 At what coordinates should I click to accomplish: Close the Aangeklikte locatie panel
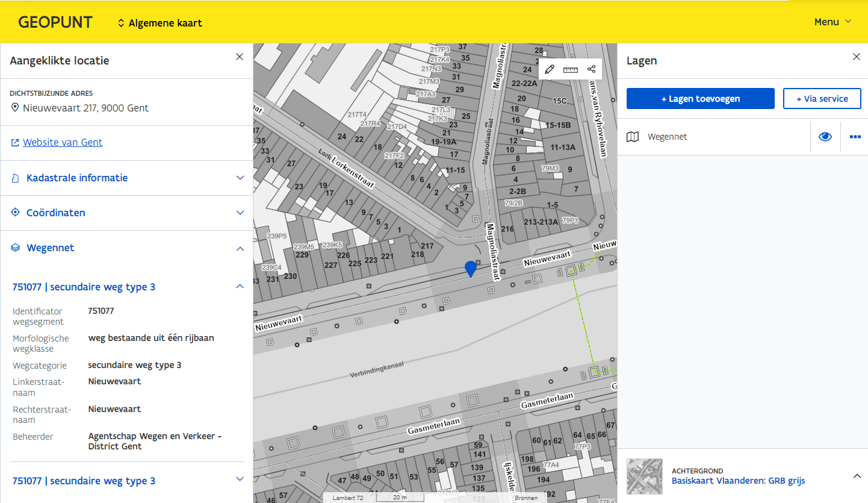click(x=240, y=57)
